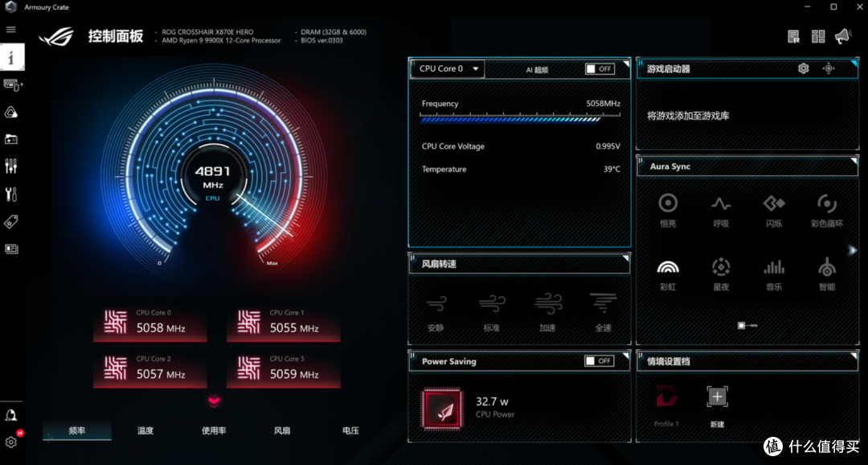
Task: Click 将游戏添加至游戏库 add games text
Action: click(x=688, y=116)
